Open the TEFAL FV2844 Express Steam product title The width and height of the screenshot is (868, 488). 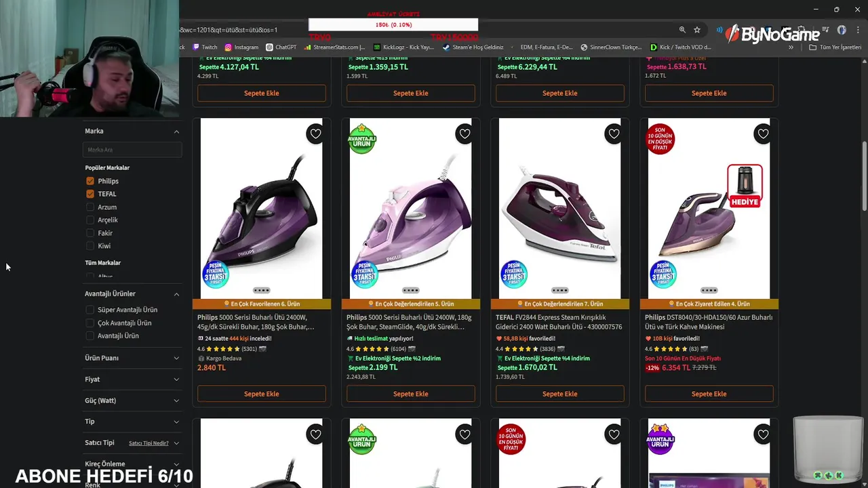click(559, 322)
